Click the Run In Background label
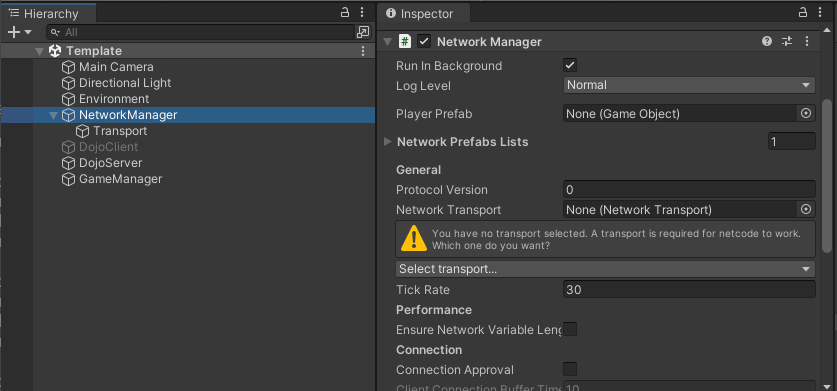Image resolution: width=837 pixels, height=391 pixels. click(449, 66)
